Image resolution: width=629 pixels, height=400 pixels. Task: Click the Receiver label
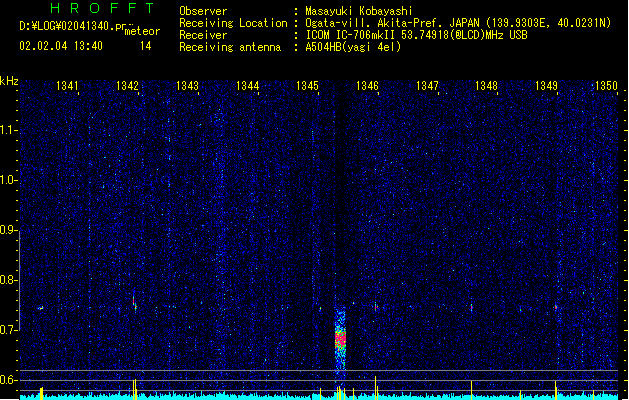tap(203, 35)
